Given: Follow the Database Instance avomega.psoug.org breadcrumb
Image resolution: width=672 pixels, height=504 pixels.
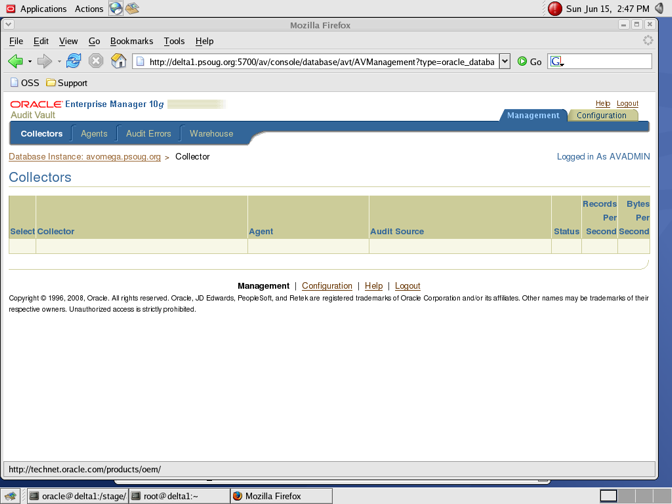Looking at the screenshot, I should (x=84, y=157).
